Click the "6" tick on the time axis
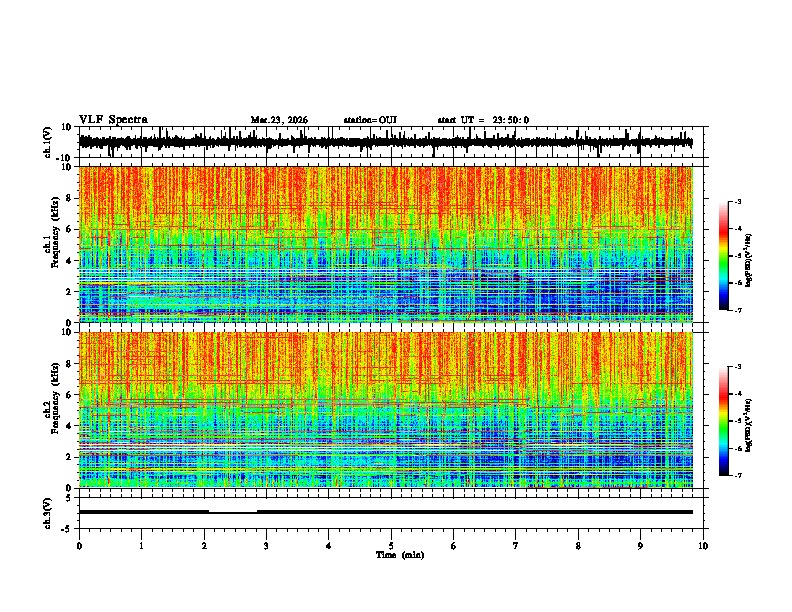 pyautogui.click(x=454, y=546)
